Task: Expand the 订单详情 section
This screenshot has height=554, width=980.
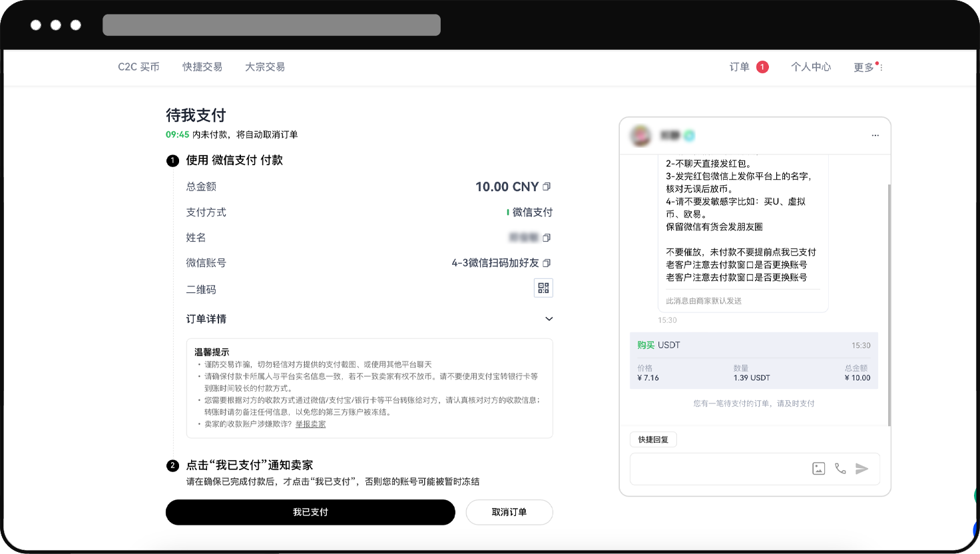Action: [x=549, y=319]
